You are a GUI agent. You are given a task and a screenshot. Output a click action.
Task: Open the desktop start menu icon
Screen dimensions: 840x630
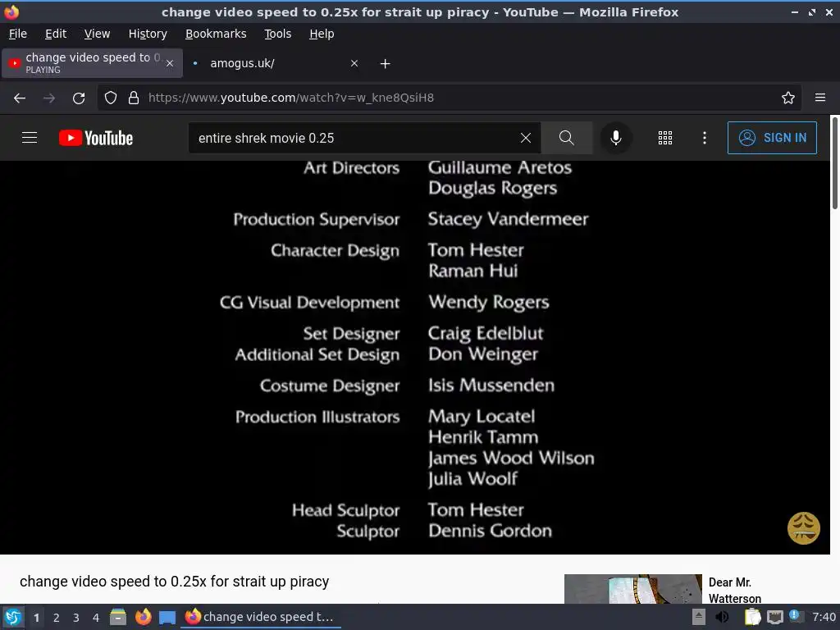12,617
